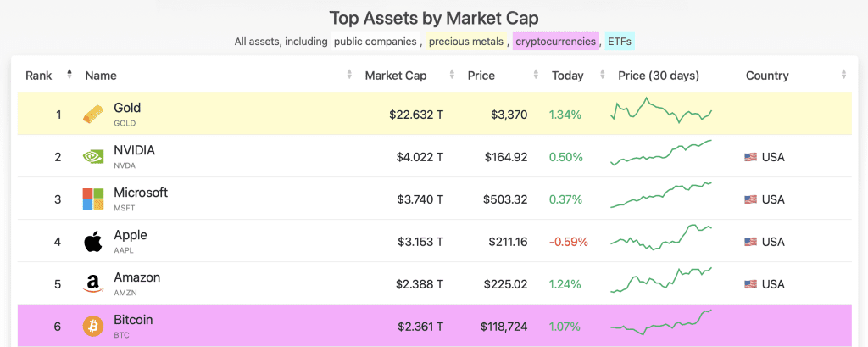868x347 pixels.
Task: Click USA flag in NVIDIA row
Action: (x=750, y=157)
